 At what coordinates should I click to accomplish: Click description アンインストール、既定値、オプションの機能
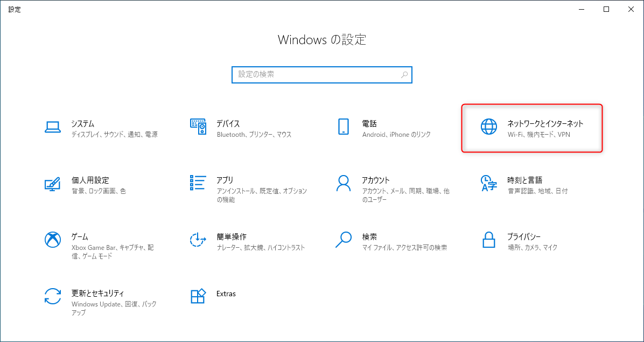262,195
